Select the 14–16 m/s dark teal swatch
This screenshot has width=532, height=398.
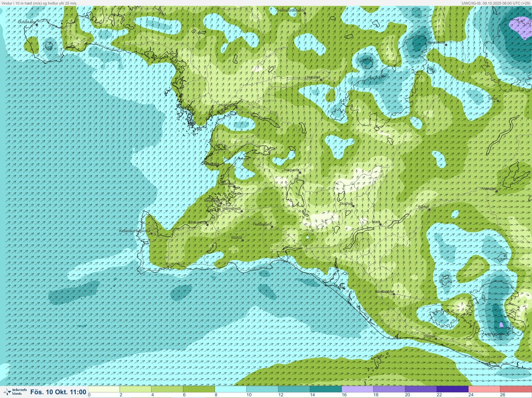tap(325, 389)
